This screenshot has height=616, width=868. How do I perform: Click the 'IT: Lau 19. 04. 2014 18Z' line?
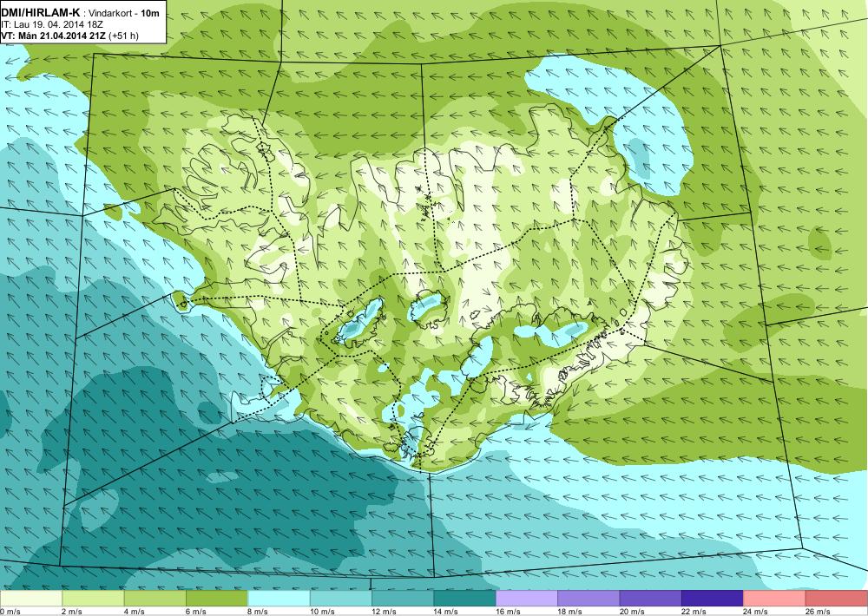tap(52, 24)
